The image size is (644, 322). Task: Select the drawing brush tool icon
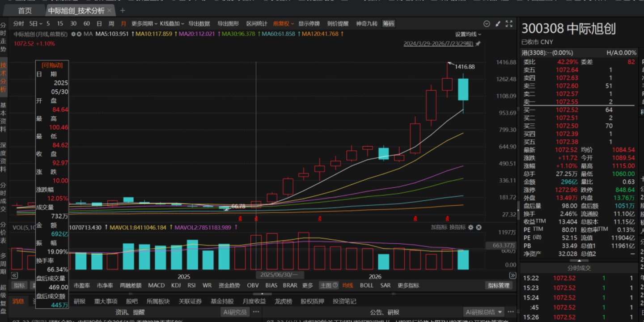click(498, 24)
